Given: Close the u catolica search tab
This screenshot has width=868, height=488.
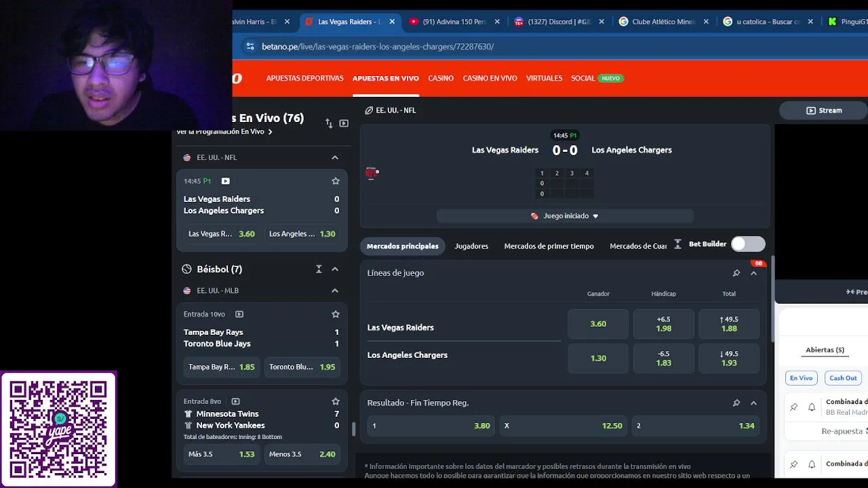Looking at the screenshot, I should coord(810,22).
